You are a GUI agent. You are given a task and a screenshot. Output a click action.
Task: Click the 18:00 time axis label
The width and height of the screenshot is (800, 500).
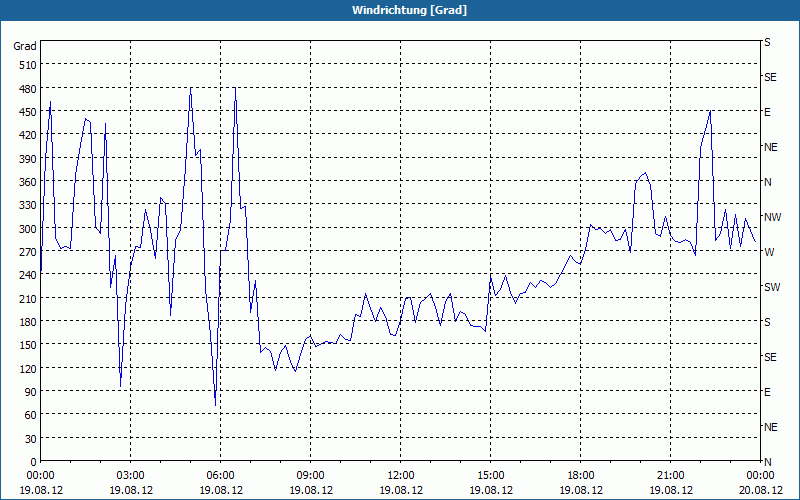click(581, 476)
